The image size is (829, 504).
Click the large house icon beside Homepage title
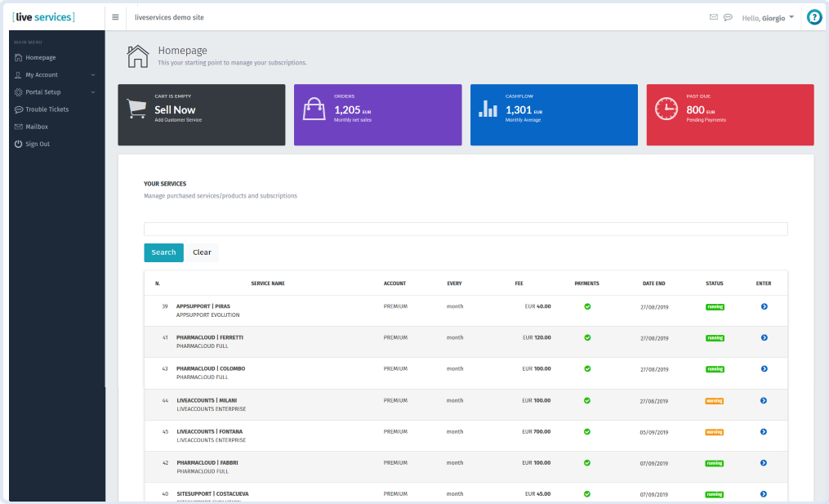click(x=138, y=56)
